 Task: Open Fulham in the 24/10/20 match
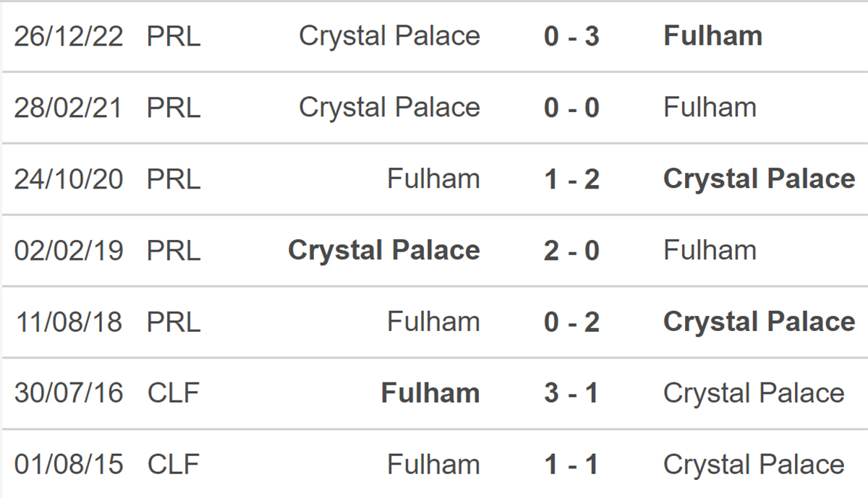[433, 179]
